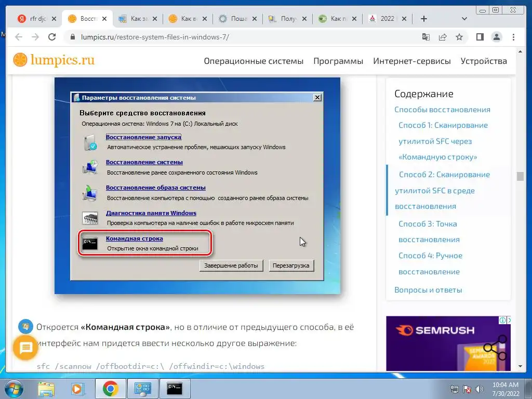Jump to 'Способ 2: Сканирование' section

443,190
